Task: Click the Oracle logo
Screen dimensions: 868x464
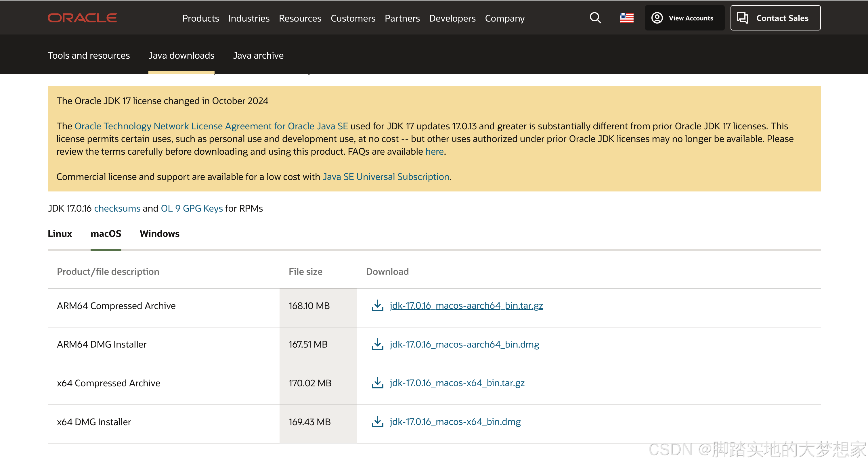Action: pyautogui.click(x=82, y=18)
